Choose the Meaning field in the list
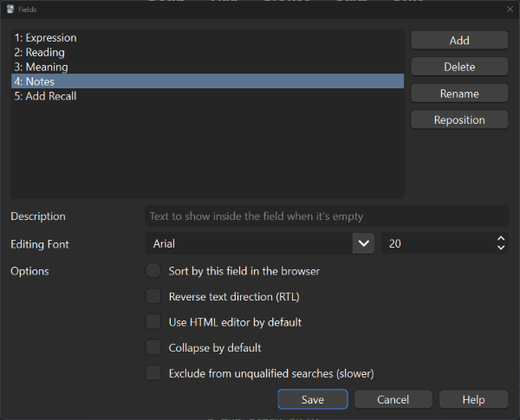The image size is (520, 420). click(208, 67)
